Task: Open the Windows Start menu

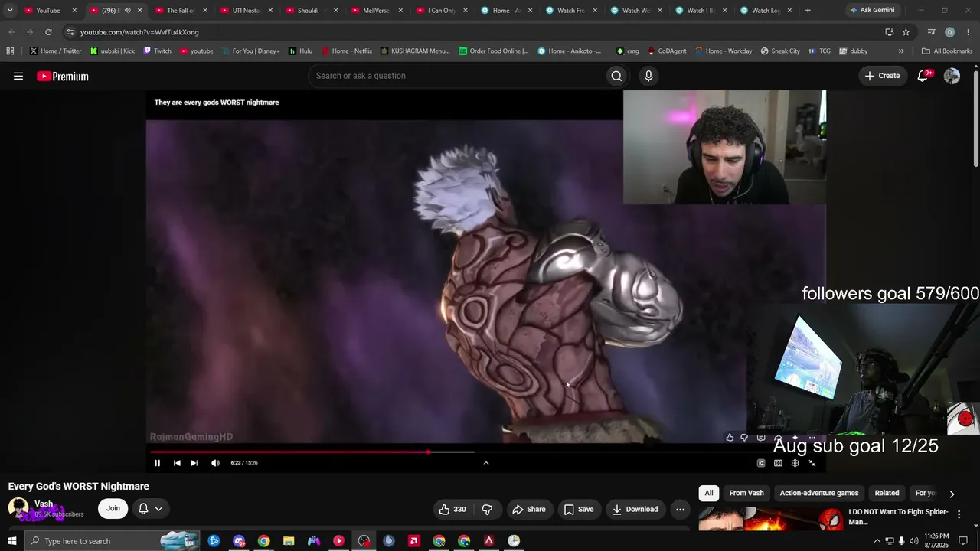Action: point(11,541)
